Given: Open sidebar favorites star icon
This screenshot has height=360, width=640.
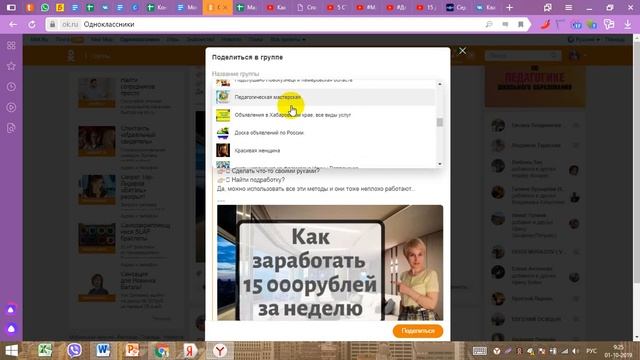Looking at the screenshot, I should click(x=11, y=66).
